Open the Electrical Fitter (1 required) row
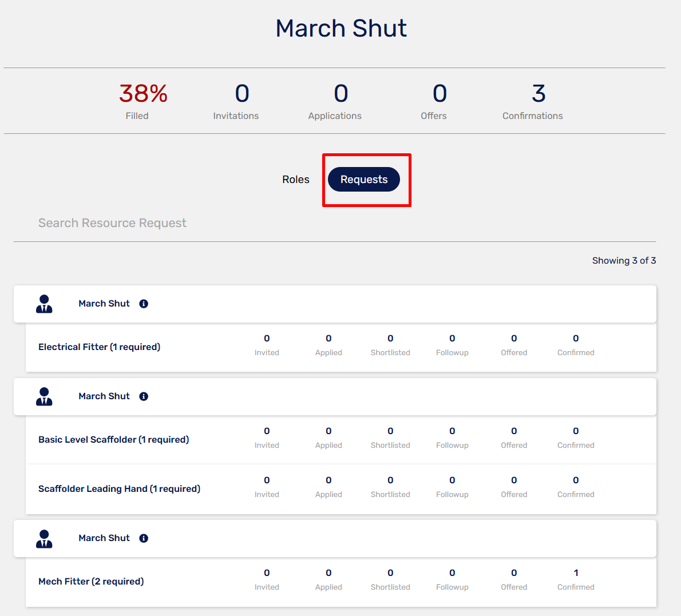The height and width of the screenshot is (616, 681). tap(341, 347)
